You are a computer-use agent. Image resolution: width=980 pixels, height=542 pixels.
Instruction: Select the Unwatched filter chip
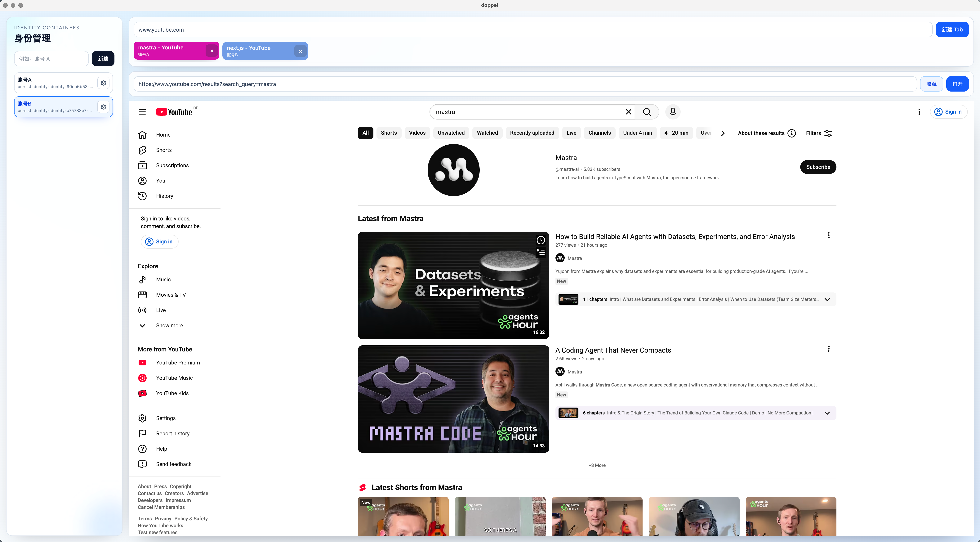coord(451,133)
